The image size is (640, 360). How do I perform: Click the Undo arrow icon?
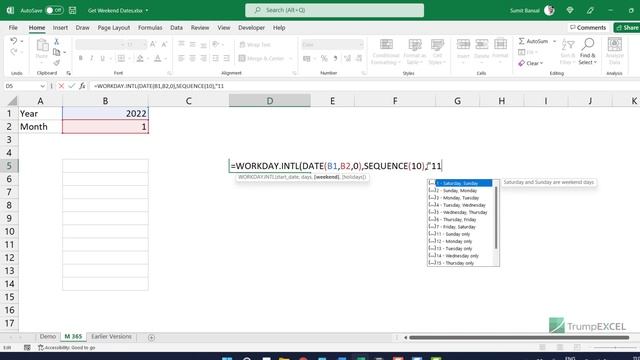[13, 41]
